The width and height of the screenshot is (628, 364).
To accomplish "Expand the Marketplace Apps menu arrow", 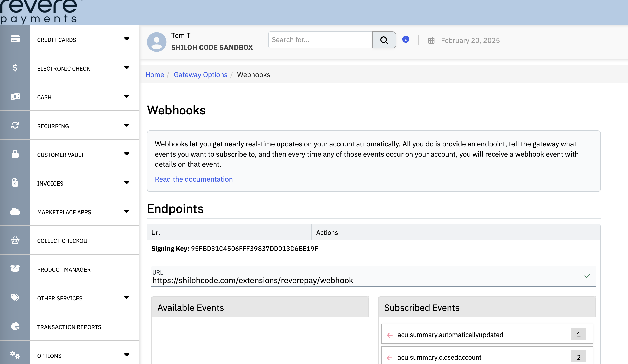I will pyautogui.click(x=127, y=211).
